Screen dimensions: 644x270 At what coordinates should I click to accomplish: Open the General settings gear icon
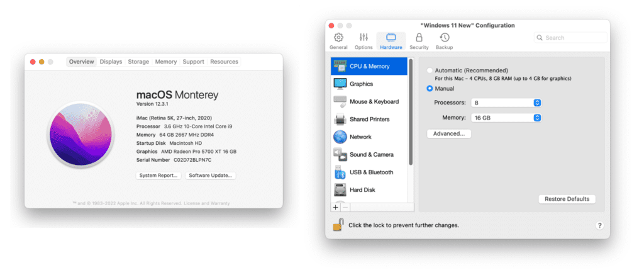pyautogui.click(x=338, y=38)
